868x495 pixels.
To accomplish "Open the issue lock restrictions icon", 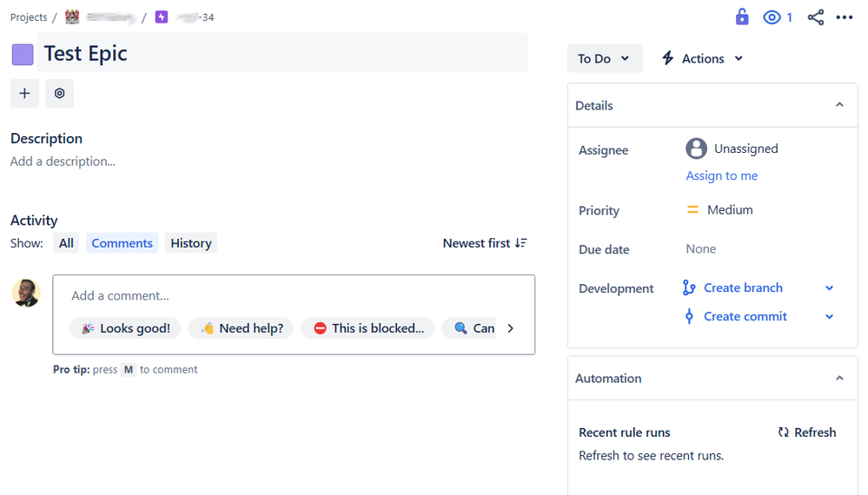I will point(742,17).
